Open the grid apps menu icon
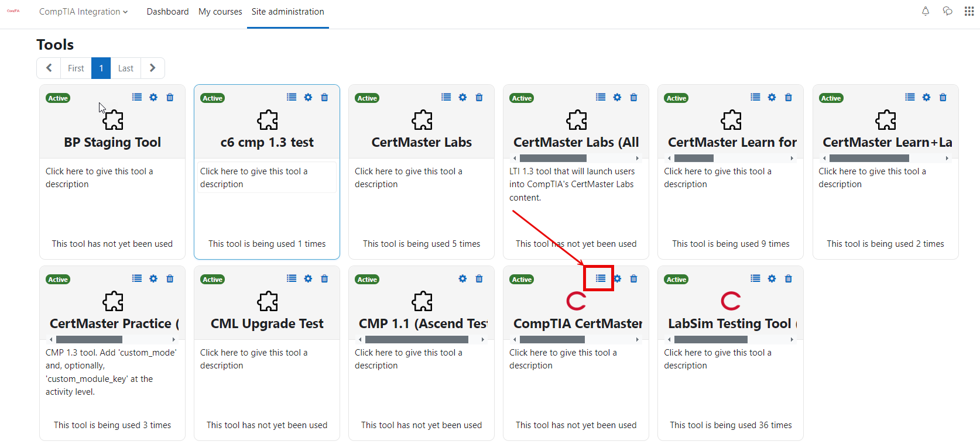Viewport: 980px width, 448px height. pos(969,11)
